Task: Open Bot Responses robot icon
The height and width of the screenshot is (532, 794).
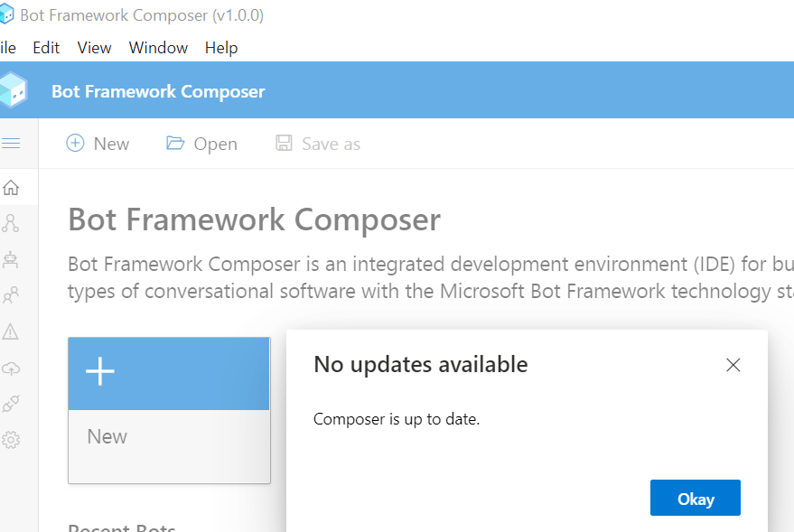Action: point(11,259)
